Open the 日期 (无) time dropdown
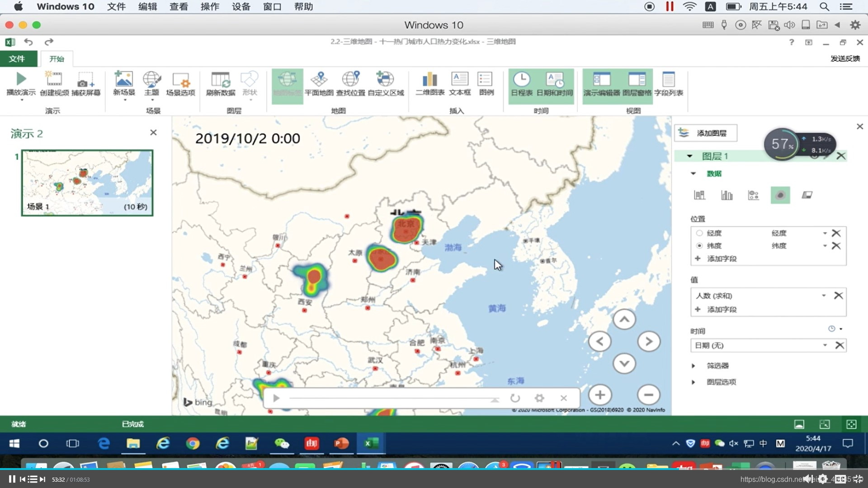The image size is (868, 488). [x=825, y=345]
